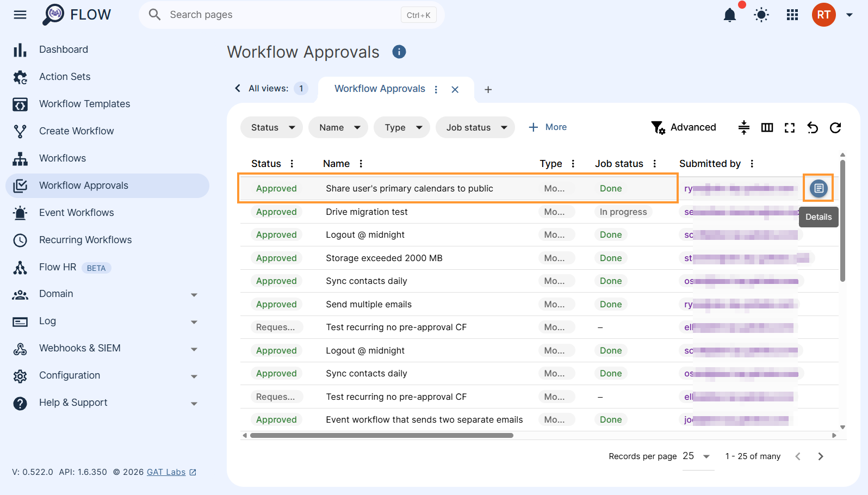
Task: Click More to add filters
Action: click(548, 127)
